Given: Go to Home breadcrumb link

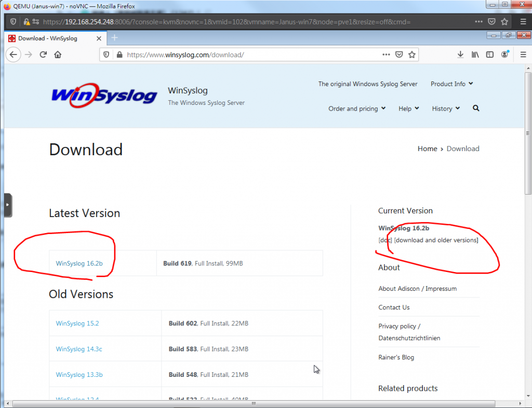Looking at the screenshot, I should (x=427, y=148).
